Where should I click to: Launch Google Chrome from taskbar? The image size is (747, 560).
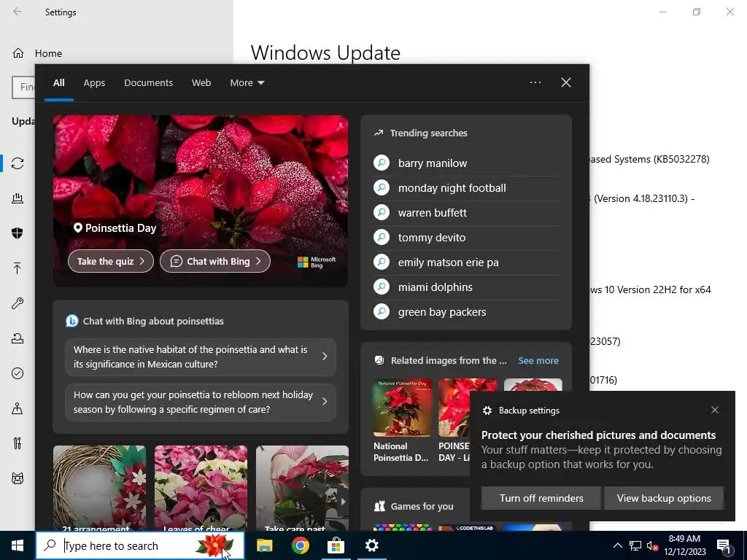click(300, 545)
